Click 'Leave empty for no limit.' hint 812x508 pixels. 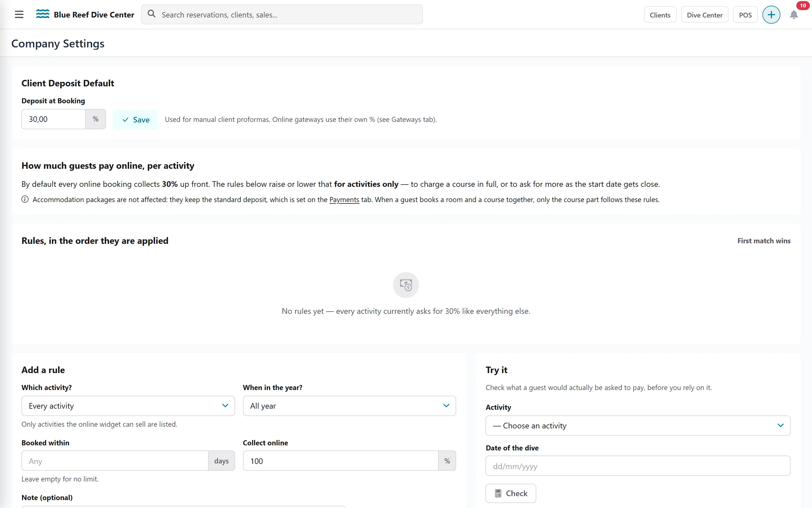pyautogui.click(x=60, y=479)
